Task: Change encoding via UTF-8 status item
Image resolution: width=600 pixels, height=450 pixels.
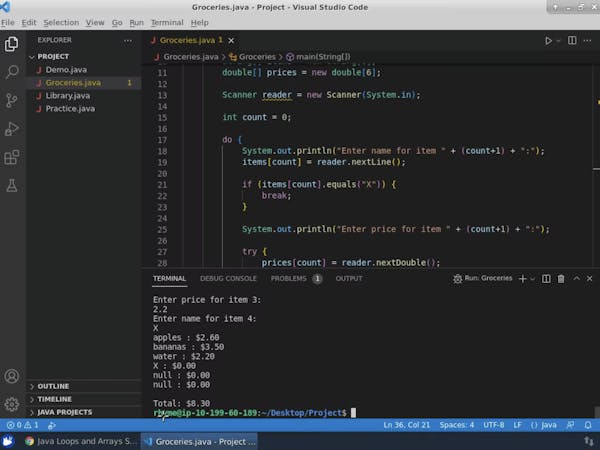Action: click(494, 425)
